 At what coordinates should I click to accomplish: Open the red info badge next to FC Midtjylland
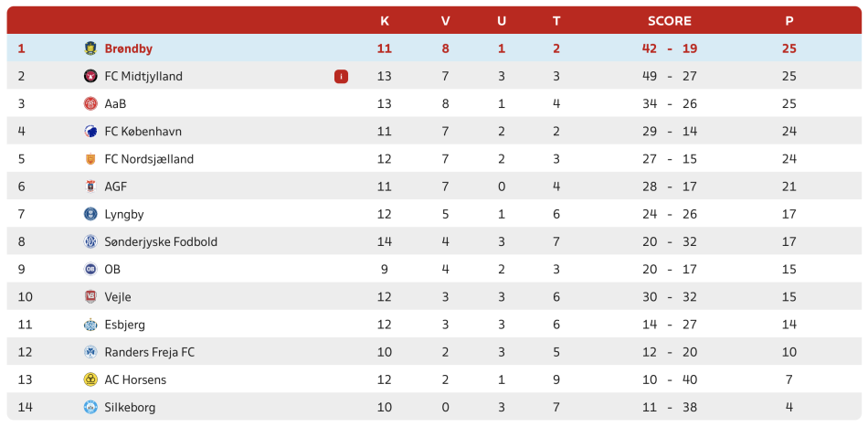click(x=341, y=77)
